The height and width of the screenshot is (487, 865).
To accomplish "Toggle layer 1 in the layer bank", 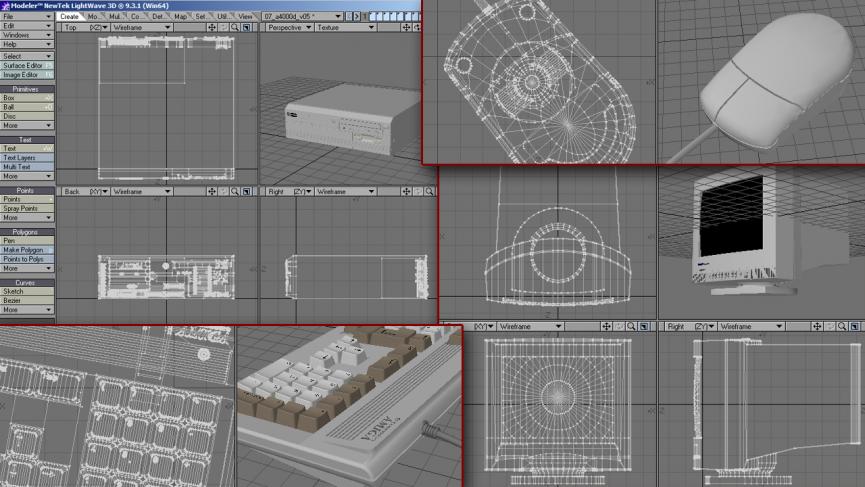I will pyautogui.click(x=373, y=17).
